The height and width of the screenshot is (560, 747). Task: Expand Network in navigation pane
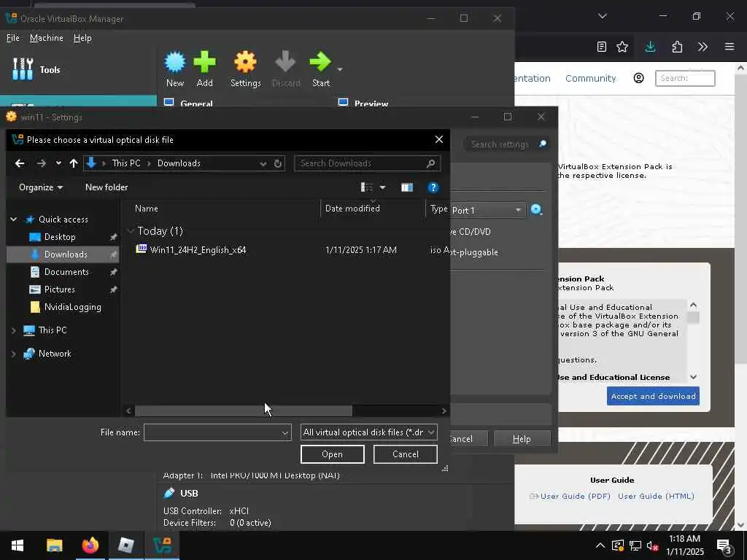click(x=13, y=354)
